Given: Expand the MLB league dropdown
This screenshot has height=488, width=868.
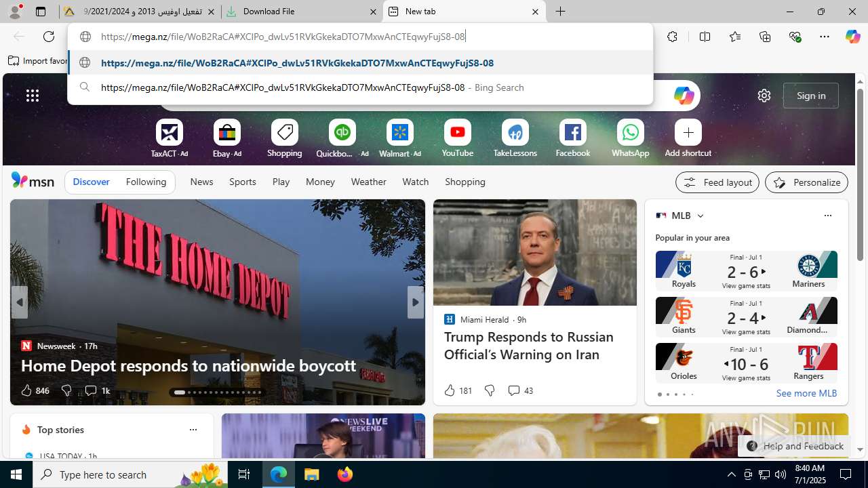Looking at the screenshot, I should 701,216.
